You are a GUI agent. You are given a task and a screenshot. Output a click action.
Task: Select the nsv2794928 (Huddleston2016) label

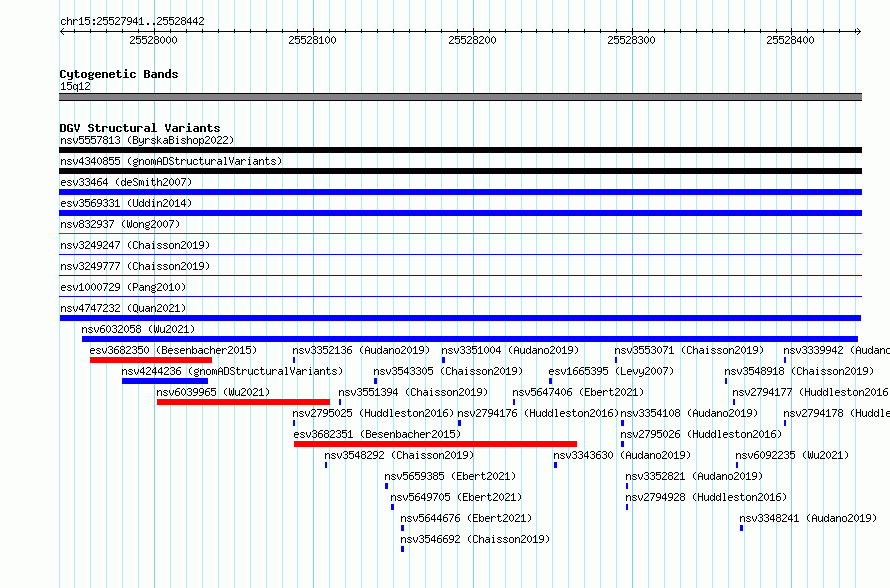tap(706, 497)
